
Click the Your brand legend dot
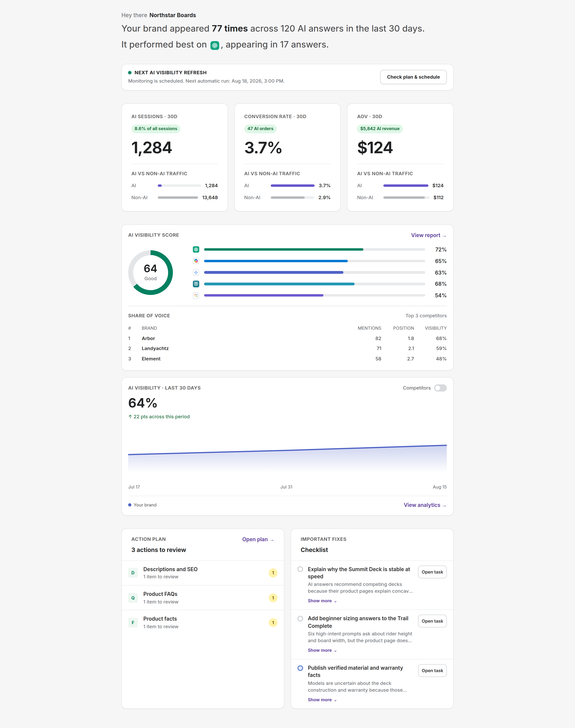click(x=130, y=505)
